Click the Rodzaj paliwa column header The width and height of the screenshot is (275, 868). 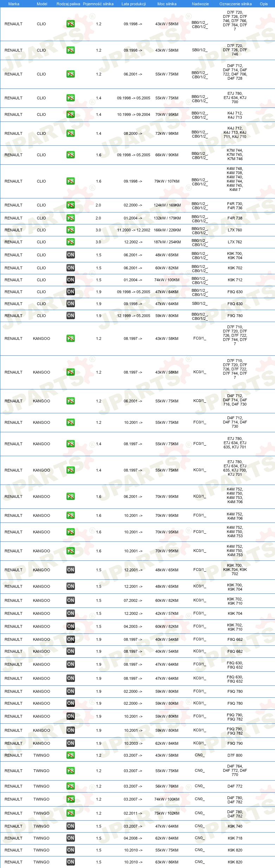pyautogui.click(x=68, y=4)
